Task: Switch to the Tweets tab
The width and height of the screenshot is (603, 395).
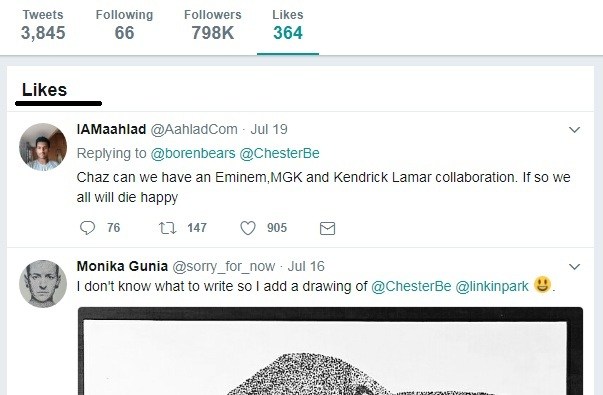Action: pos(43,25)
